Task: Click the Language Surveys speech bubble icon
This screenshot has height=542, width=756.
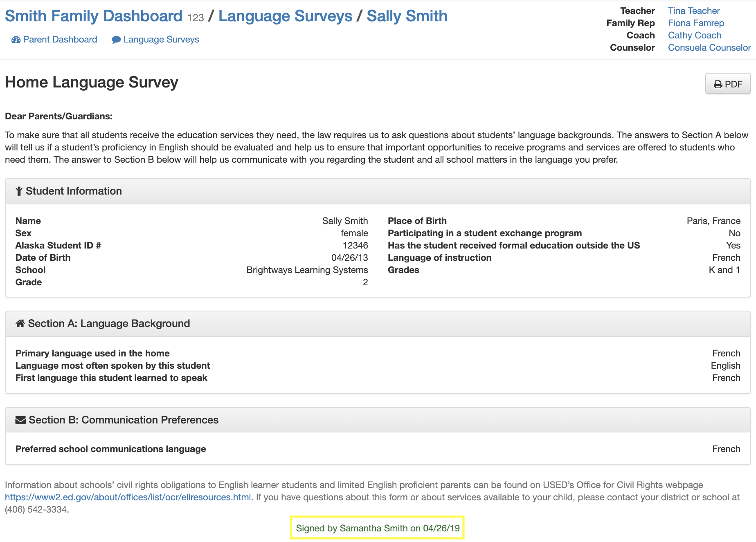Action: (x=116, y=40)
